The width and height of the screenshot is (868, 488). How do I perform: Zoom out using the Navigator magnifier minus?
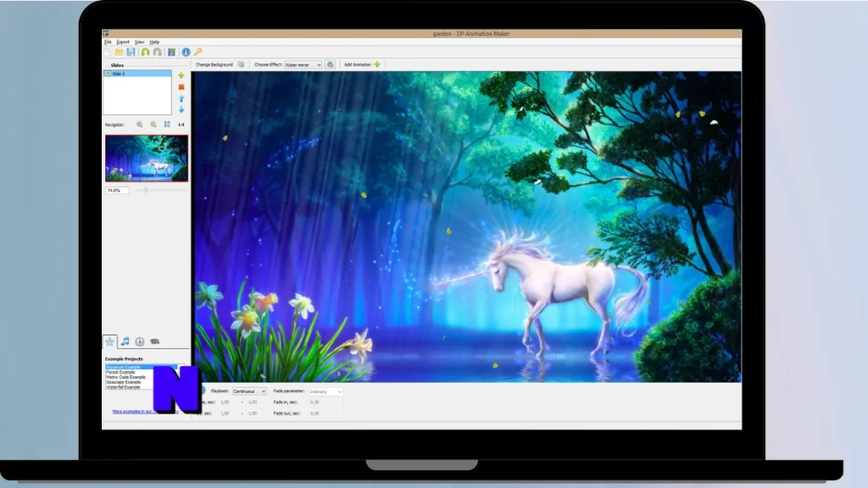pos(153,125)
